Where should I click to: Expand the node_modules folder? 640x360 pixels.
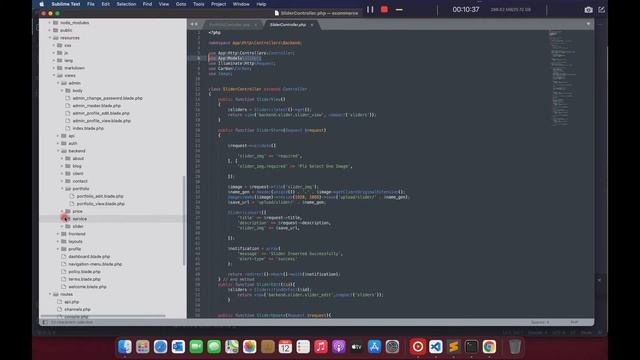tap(50, 22)
